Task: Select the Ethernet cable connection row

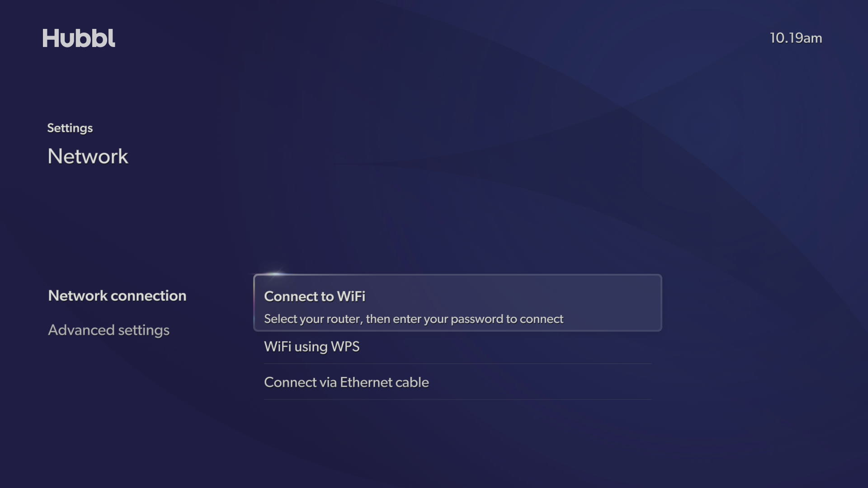Action: click(x=458, y=382)
